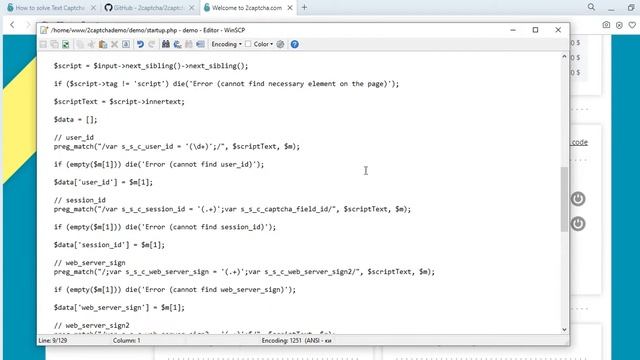Open Find with binoculars icon
Viewport: 640px width, 360px height.
[x=166, y=44]
